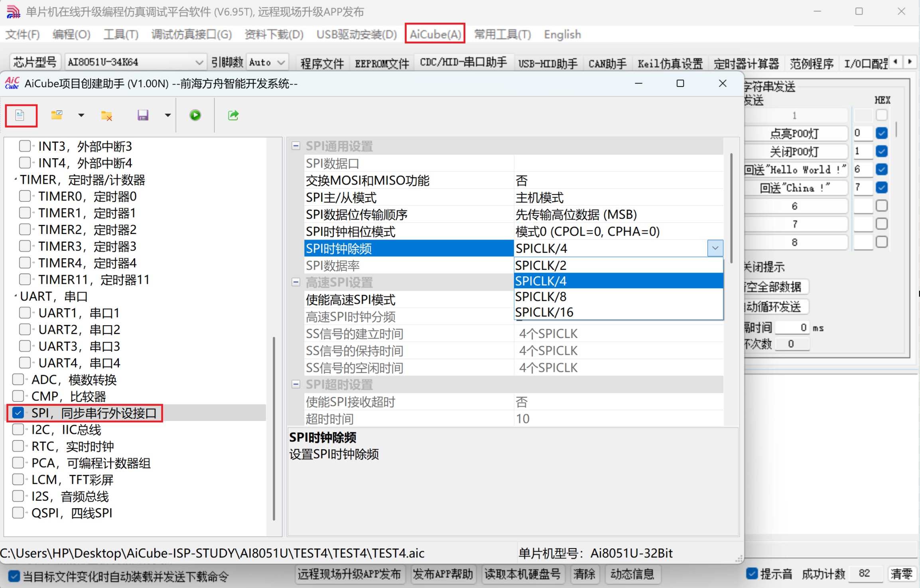Open the chip model AI8051U-34K64 combo box
Screen dimensions: 920x588
135,62
